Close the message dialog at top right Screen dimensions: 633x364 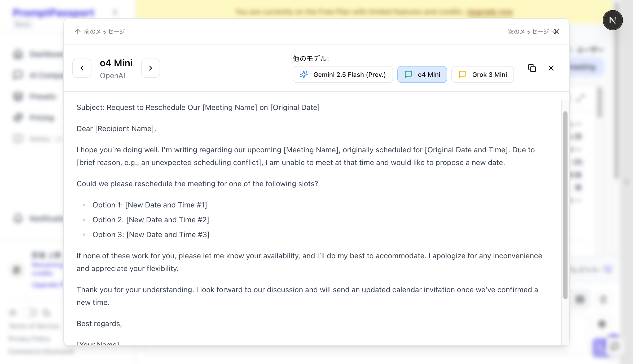click(x=556, y=32)
